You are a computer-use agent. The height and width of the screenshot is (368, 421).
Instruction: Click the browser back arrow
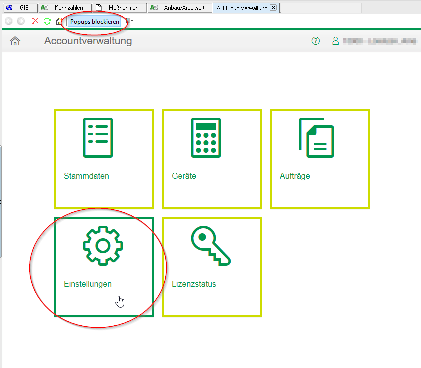(x=9, y=21)
